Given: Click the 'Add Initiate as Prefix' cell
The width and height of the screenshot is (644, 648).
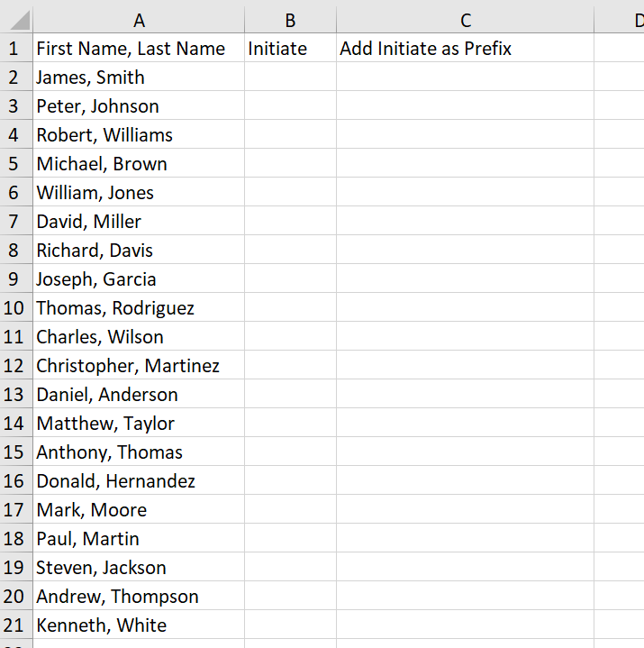Looking at the screenshot, I should [x=465, y=49].
